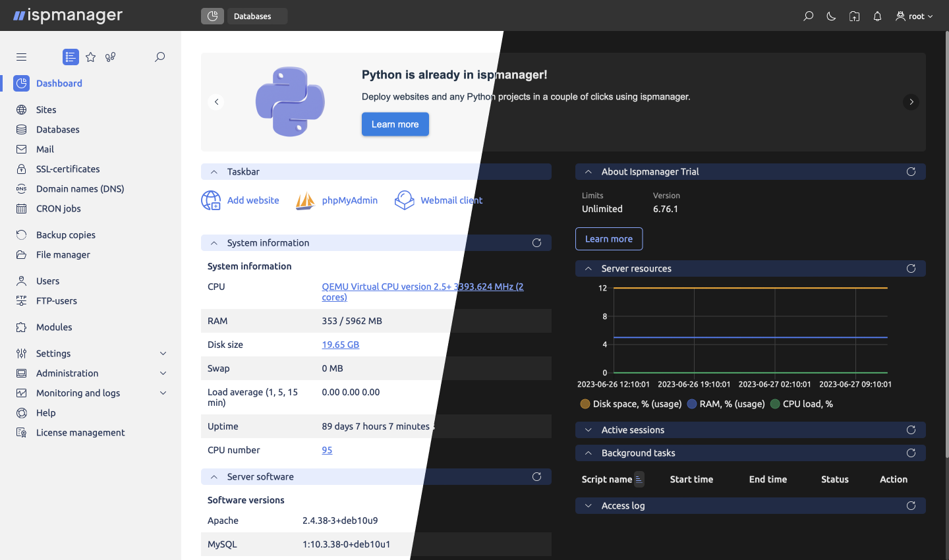This screenshot has width=949, height=560.
Task: Click the Disk space legend color dot
Action: pyautogui.click(x=585, y=404)
